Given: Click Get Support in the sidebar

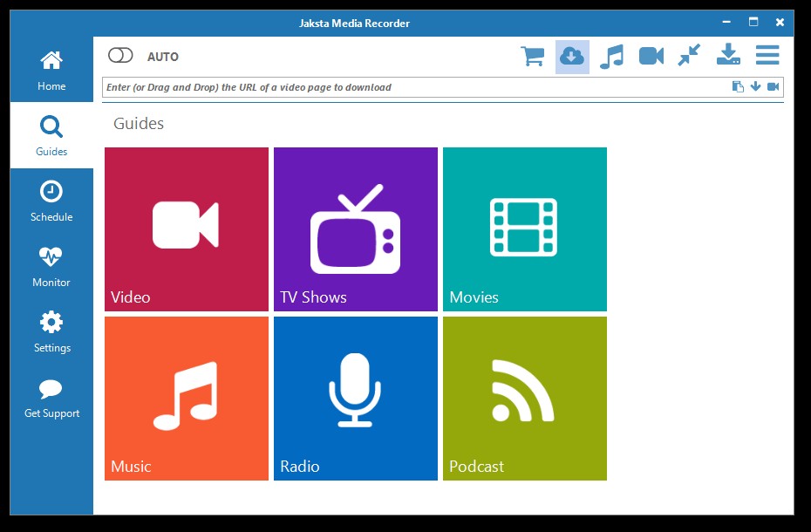Looking at the screenshot, I should [51, 398].
